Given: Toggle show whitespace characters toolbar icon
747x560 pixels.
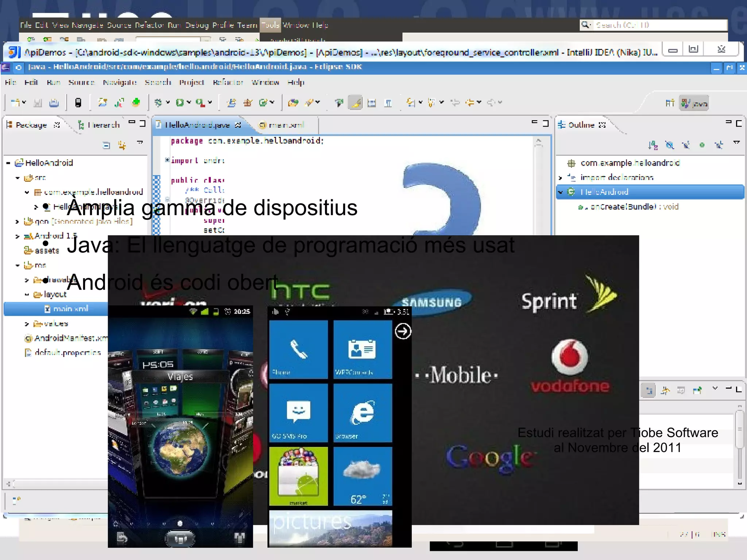Looking at the screenshot, I should click(x=388, y=103).
